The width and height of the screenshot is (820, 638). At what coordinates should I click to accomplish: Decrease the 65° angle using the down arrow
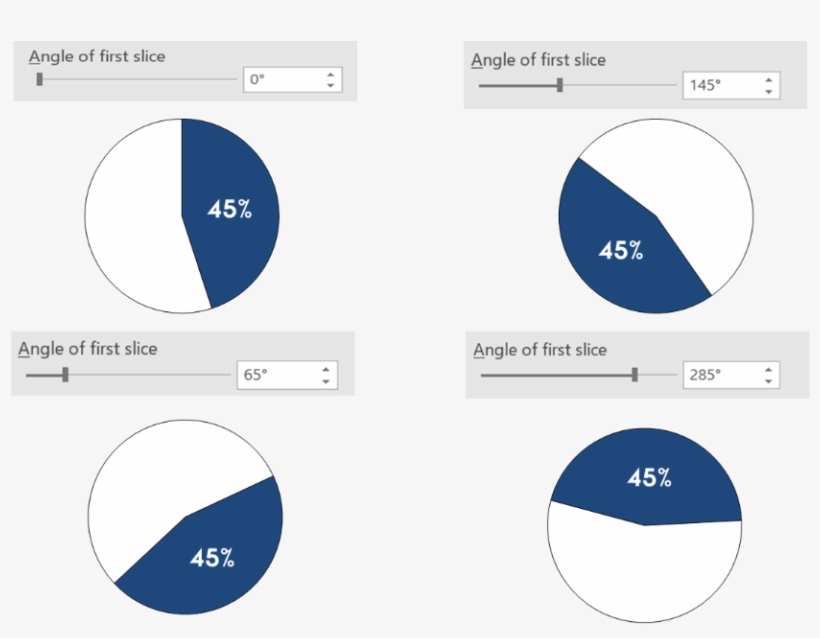[x=325, y=382]
